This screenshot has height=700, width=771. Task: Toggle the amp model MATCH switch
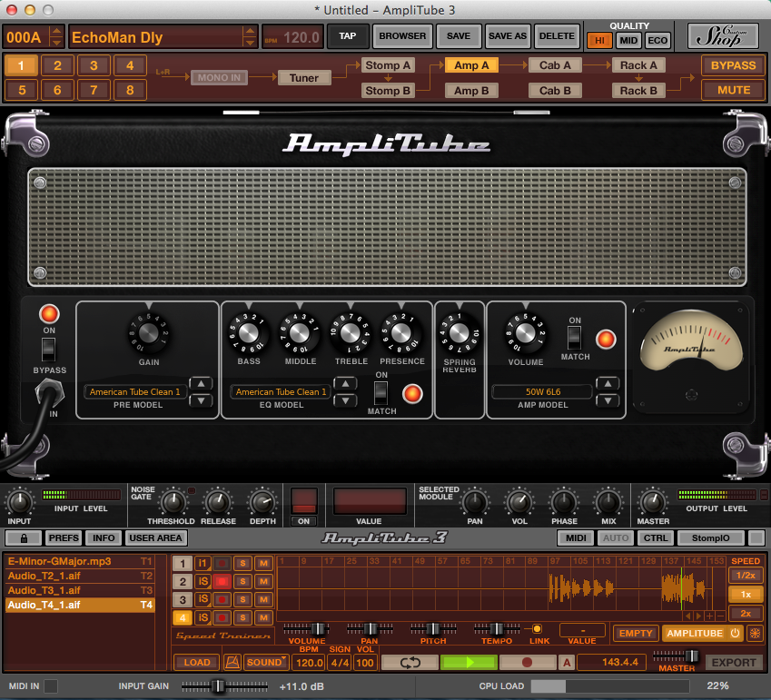point(574,339)
